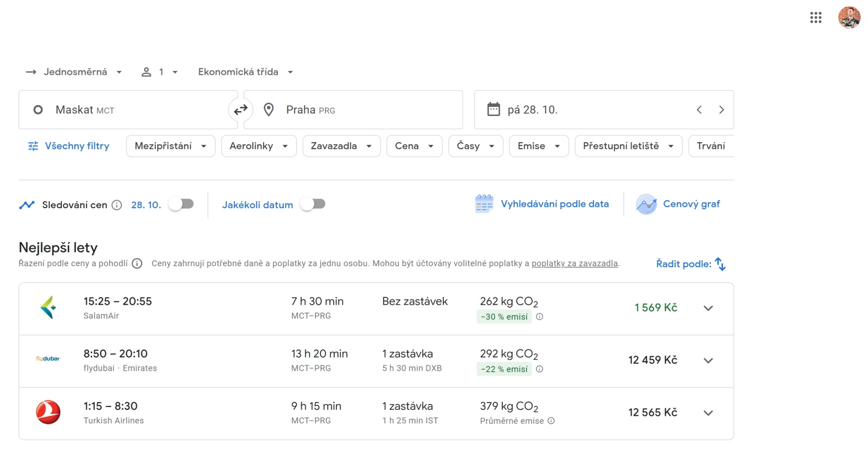868x451 pixels.
Task: Toggle price tracking for 28. 10.
Action: coord(181,204)
